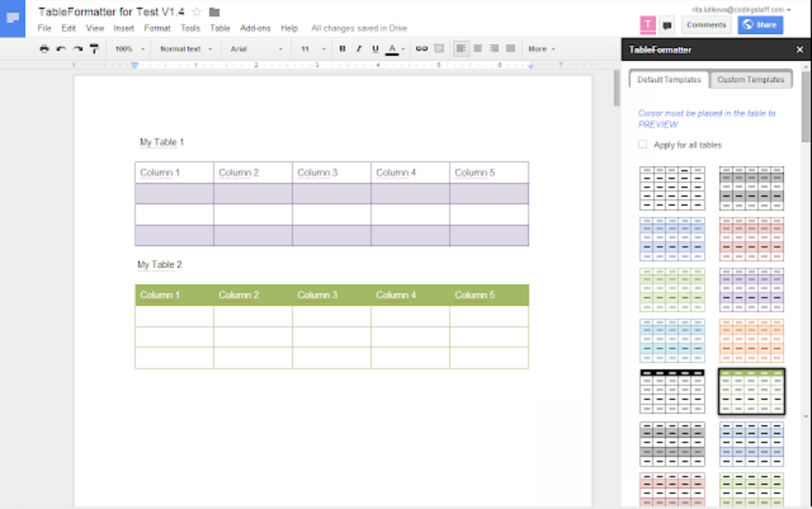Viewport: 812px width, 509px height.
Task: Select the black header table template
Action: click(x=672, y=391)
